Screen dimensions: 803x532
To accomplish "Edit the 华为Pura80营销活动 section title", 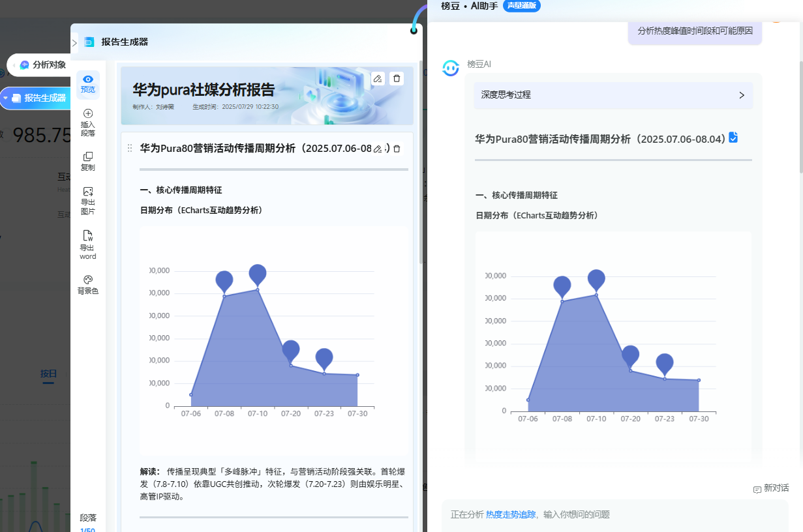I will (378, 149).
